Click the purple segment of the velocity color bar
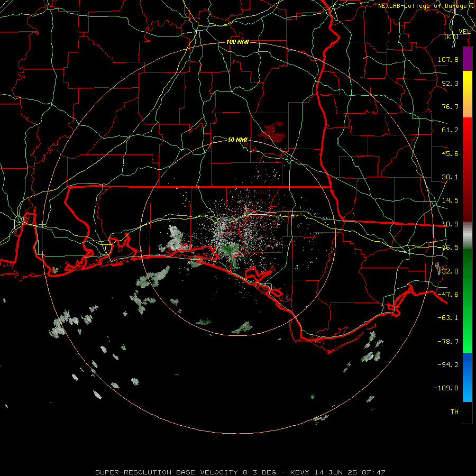476x476 pixels. point(467,59)
